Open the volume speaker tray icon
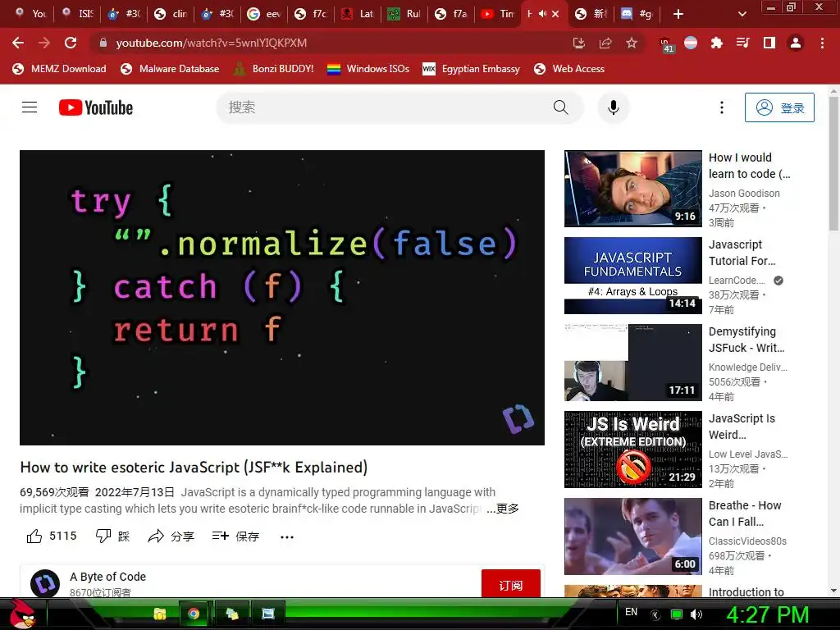Viewport: 840px width, 630px height. tap(696, 614)
